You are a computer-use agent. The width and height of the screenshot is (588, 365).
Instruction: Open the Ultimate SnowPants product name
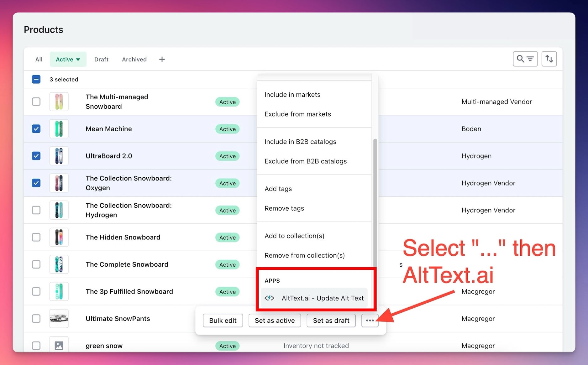[118, 319]
